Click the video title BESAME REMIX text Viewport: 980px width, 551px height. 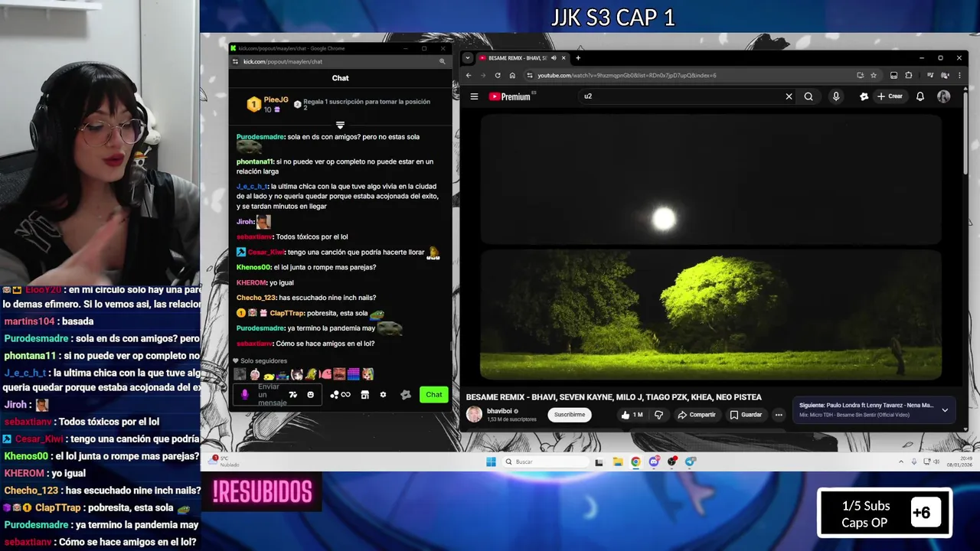click(x=613, y=397)
